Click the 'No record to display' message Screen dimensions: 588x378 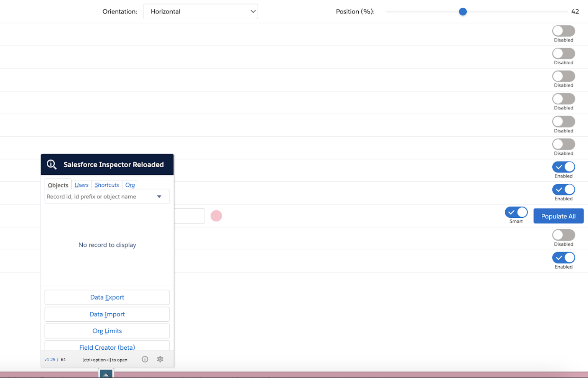pyautogui.click(x=107, y=245)
